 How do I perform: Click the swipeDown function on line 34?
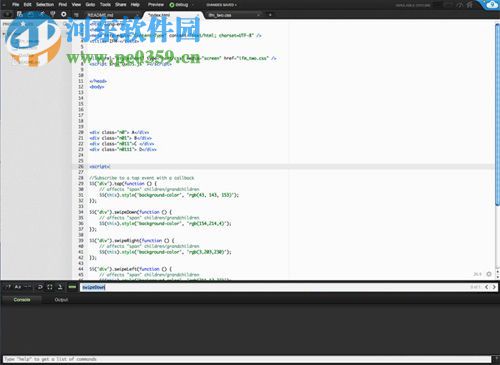pos(126,212)
